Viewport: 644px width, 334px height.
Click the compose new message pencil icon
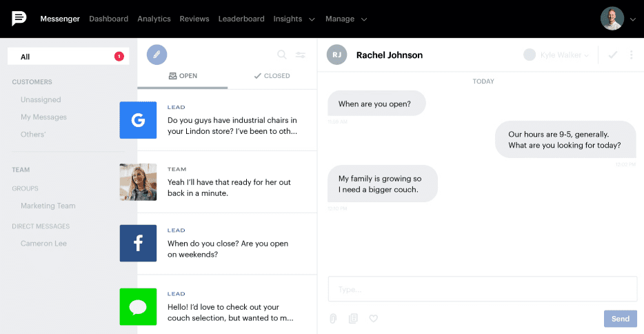pos(157,55)
